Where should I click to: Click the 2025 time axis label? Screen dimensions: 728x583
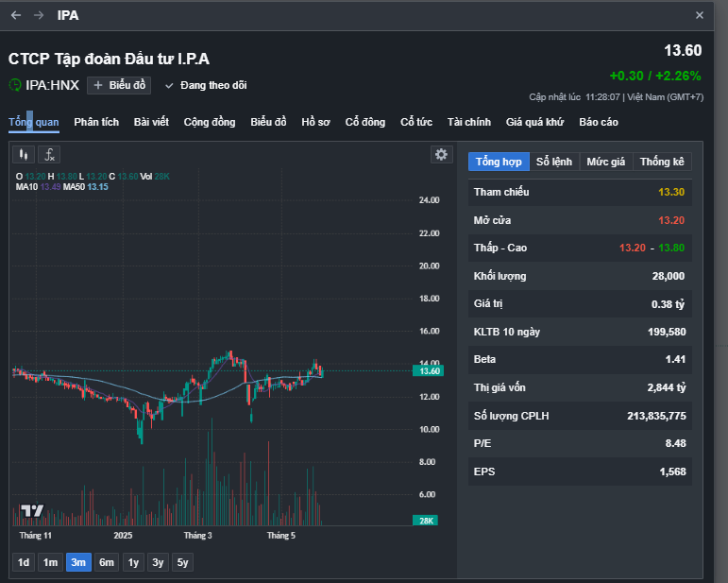point(123,535)
